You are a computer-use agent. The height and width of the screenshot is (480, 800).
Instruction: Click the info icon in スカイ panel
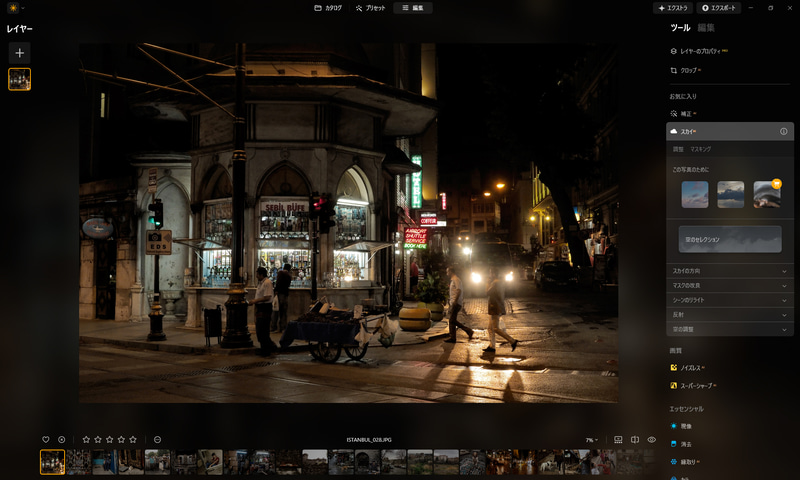click(x=783, y=131)
